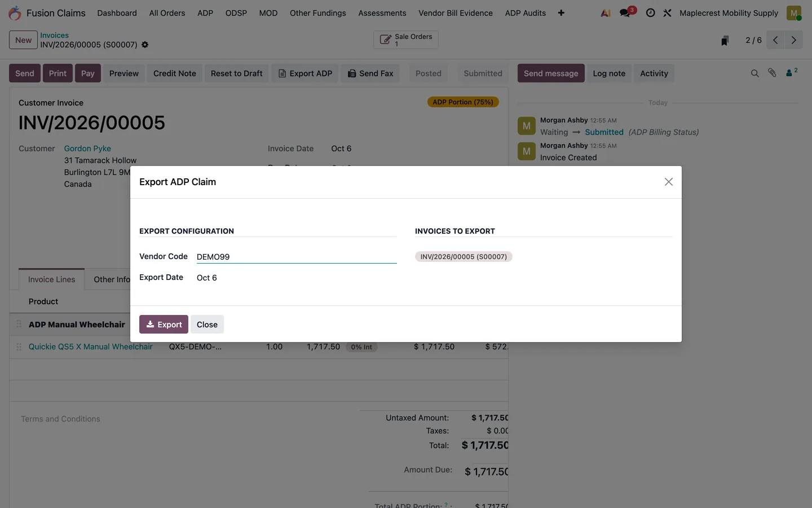
Task: Open the Dashboard menu
Action: pos(117,13)
